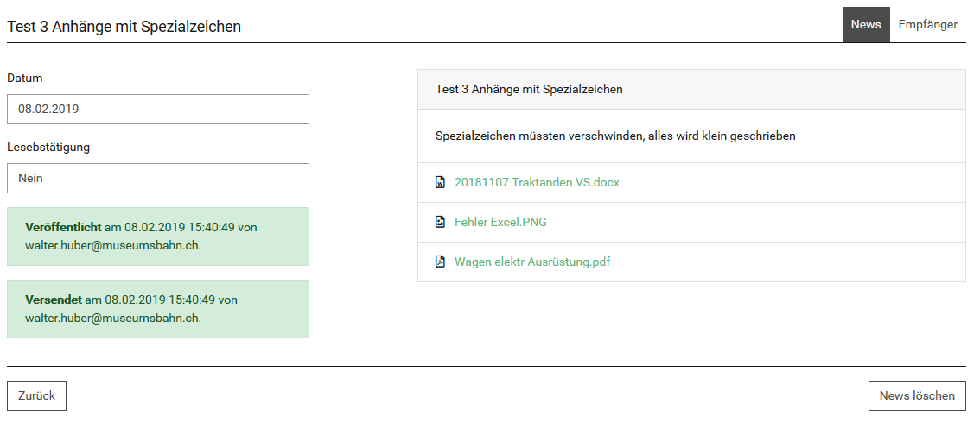Viewport: 980px width, 423px height.
Task: Download Wagen elektr Ausrüstung.pdf attachment
Action: pos(532,262)
